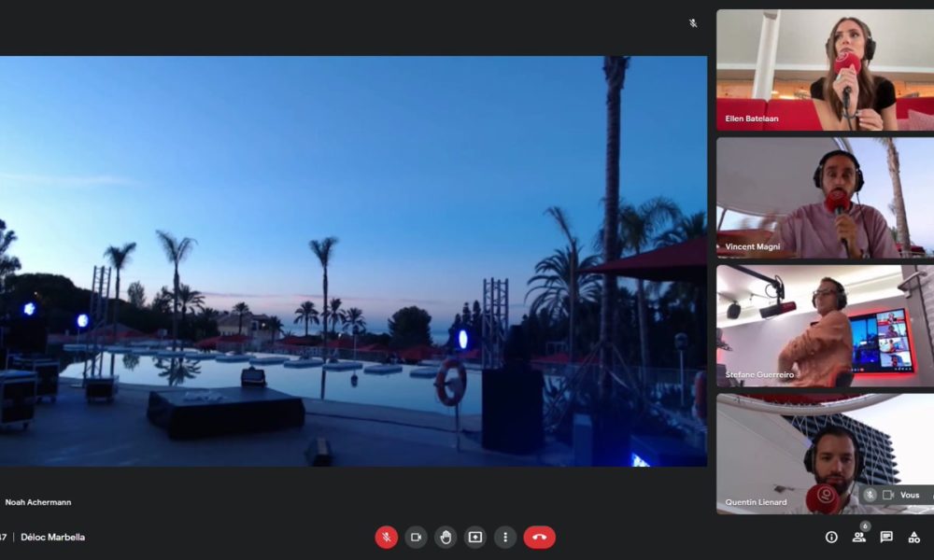934x560 pixels.
Task: Click the muted mic indicator above the main video
Action: 693,23
